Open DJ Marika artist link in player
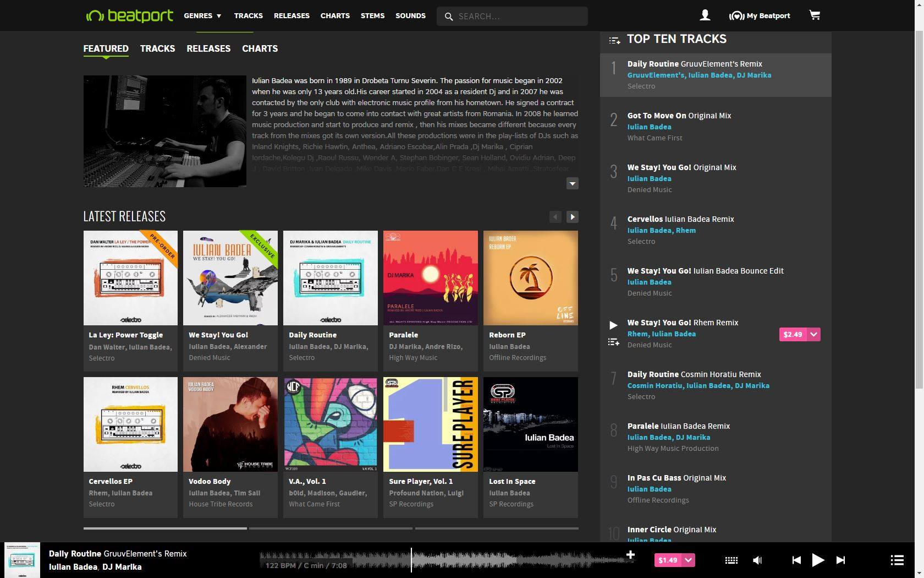 point(122,567)
